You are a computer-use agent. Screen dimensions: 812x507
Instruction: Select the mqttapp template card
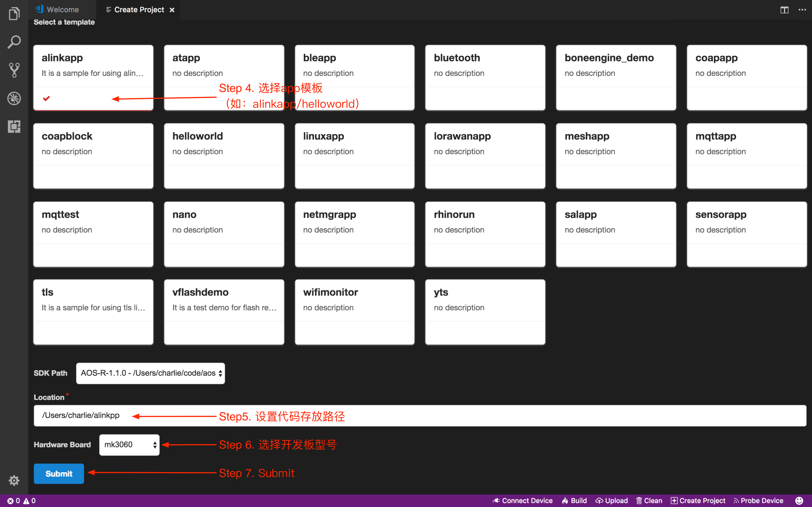[x=746, y=156]
